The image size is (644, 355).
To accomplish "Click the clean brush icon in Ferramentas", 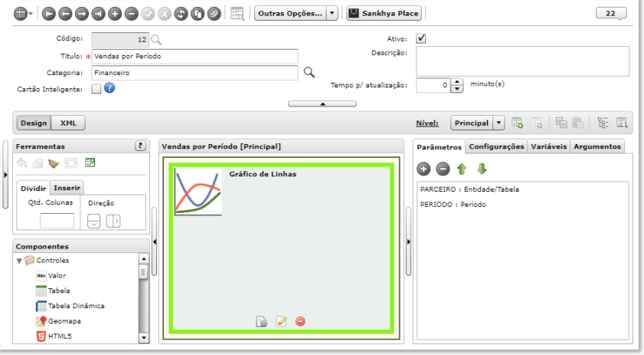I will [54, 163].
